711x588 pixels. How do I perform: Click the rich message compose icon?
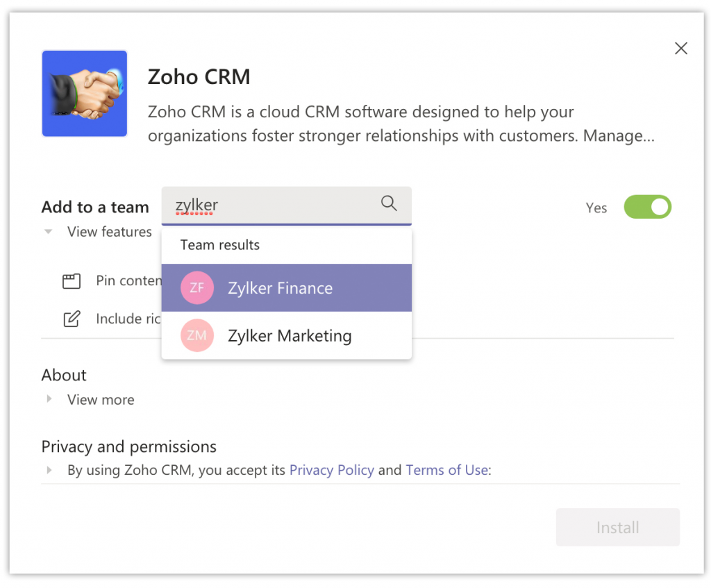[71, 319]
